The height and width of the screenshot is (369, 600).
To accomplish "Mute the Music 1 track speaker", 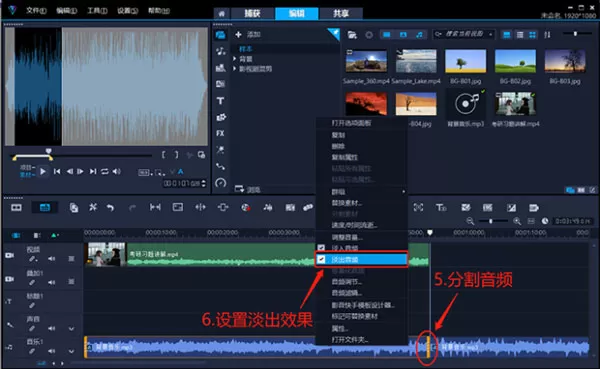I will (52, 351).
